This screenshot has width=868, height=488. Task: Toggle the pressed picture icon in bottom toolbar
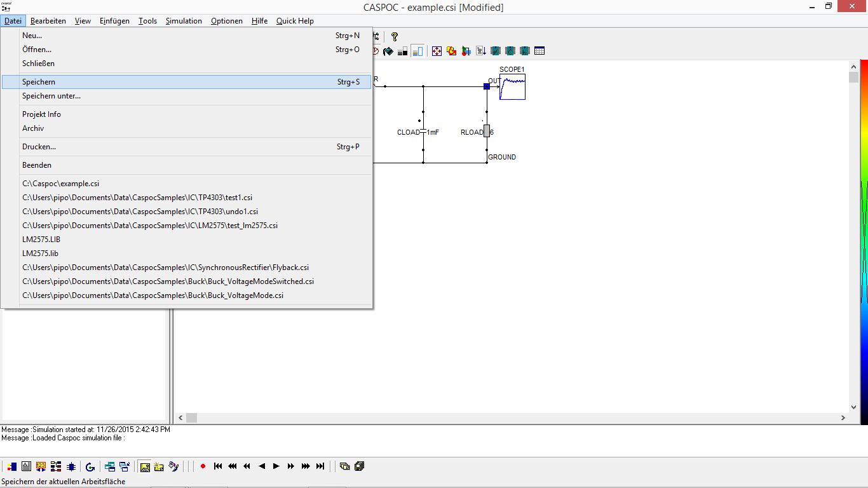click(x=144, y=466)
